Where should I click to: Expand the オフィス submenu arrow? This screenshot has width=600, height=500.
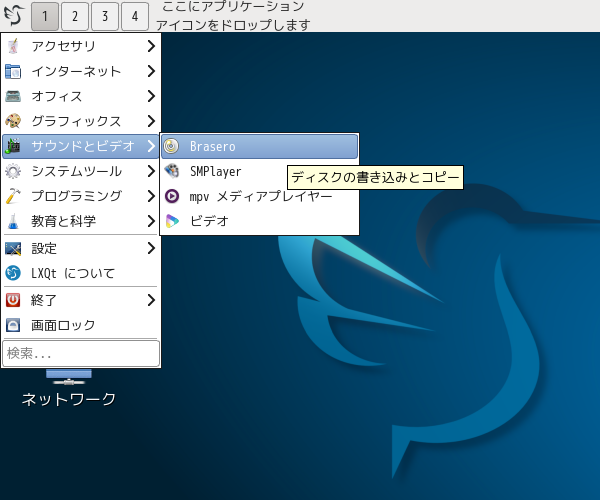(x=151, y=96)
